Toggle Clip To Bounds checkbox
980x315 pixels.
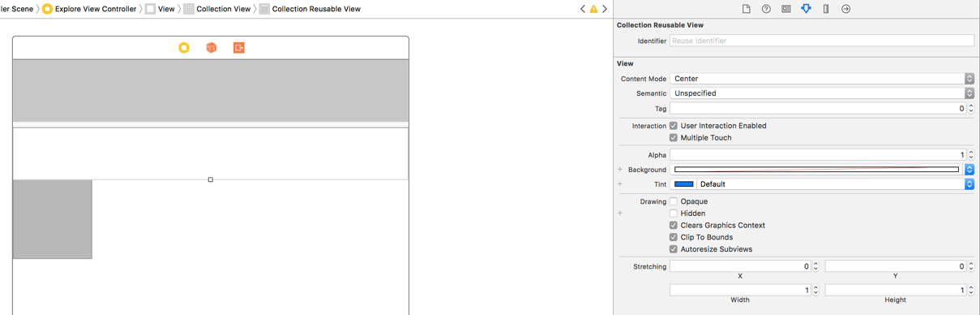(674, 237)
